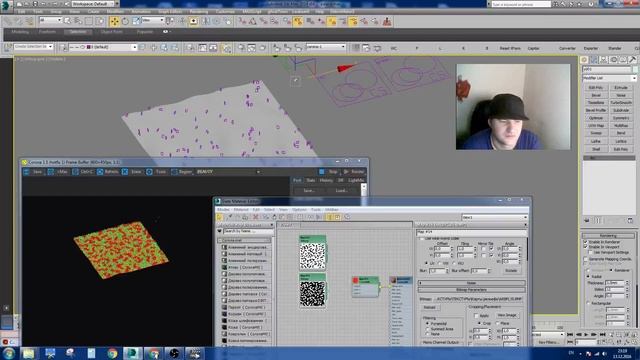Toggle Generate Mapping Coords checkbox
This screenshot has height=360, width=640.
pyautogui.click(x=586, y=259)
